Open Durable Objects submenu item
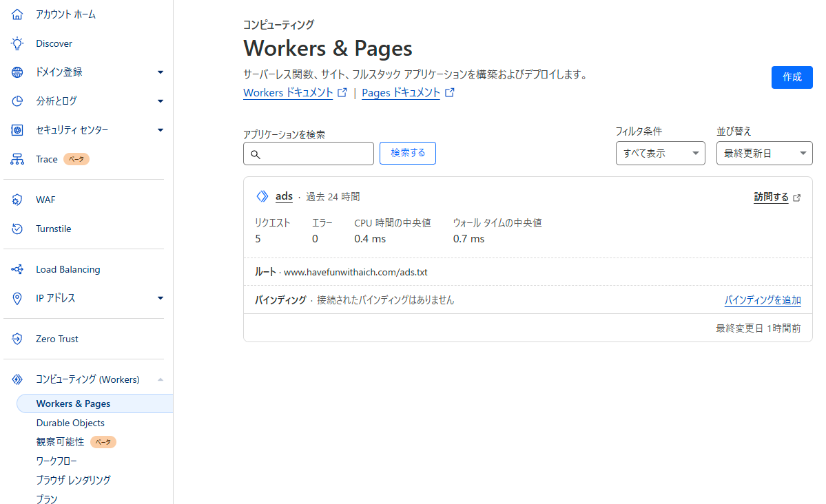Image resolution: width=826 pixels, height=504 pixels. click(70, 423)
